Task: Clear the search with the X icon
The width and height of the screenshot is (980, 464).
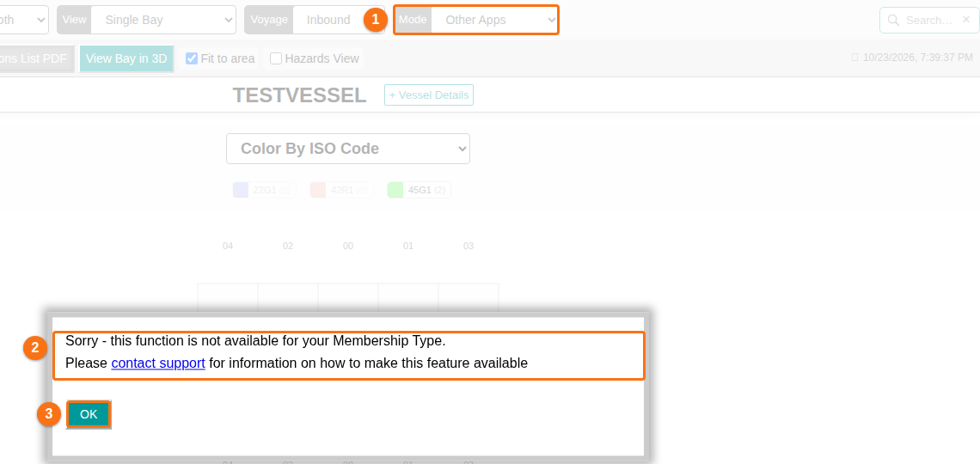Action: pyautogui.click(x=966, y=20)
